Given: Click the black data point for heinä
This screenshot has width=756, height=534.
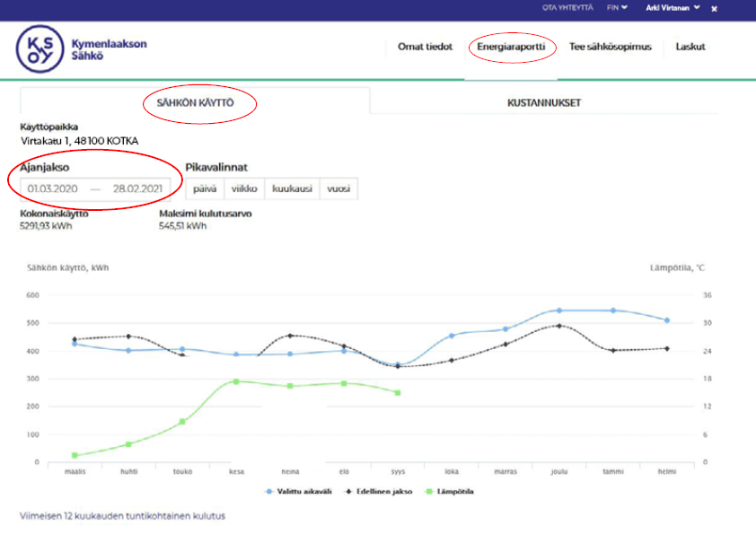Looking at the screenshot, I should point(290,336).
